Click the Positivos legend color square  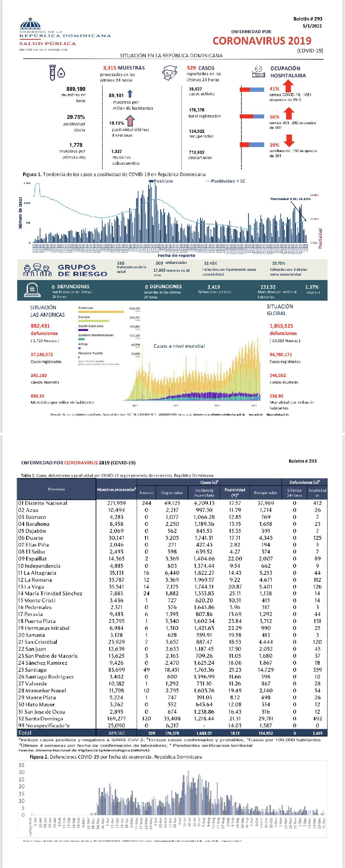(151, 181)
